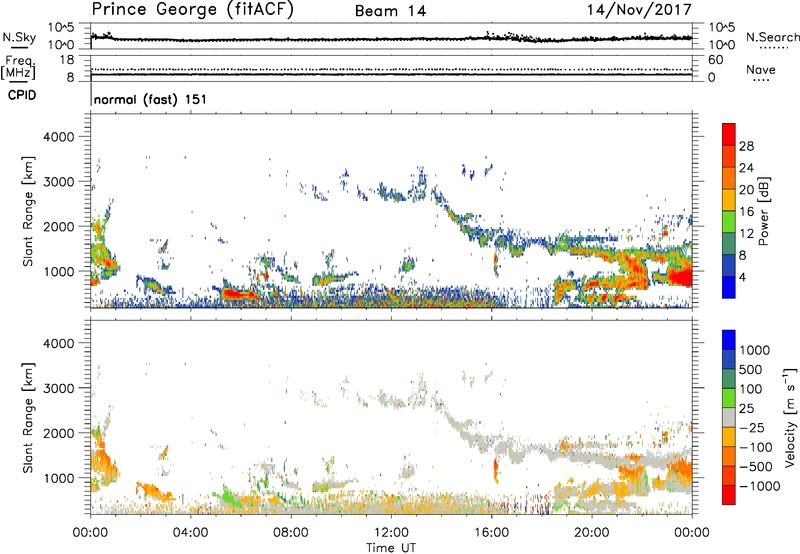Click the N.Sky legend label

19,37
